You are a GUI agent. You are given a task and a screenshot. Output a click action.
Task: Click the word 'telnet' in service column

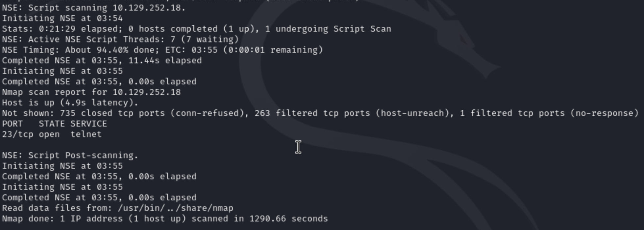pyautogui.click(x=86, y=134)
